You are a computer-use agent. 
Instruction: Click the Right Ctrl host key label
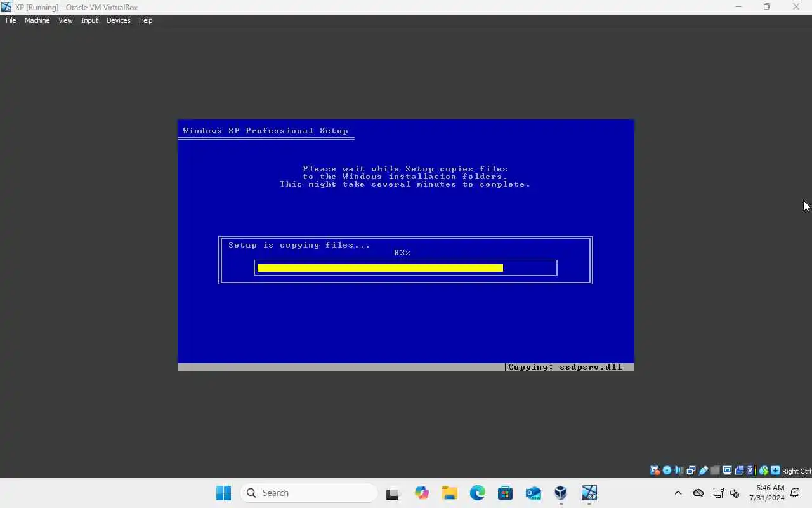pos(796,471)
